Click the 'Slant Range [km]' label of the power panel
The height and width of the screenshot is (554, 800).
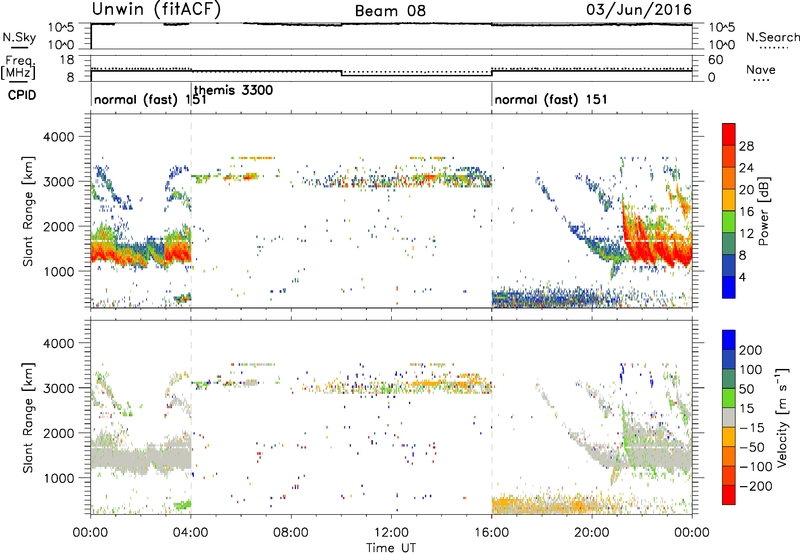28,211
